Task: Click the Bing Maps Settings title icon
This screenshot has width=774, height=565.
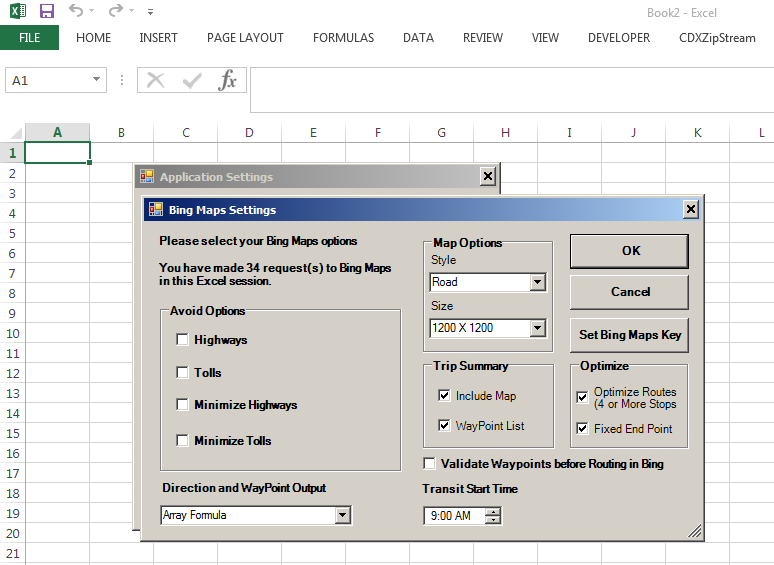Action: [x=156, y=209]
